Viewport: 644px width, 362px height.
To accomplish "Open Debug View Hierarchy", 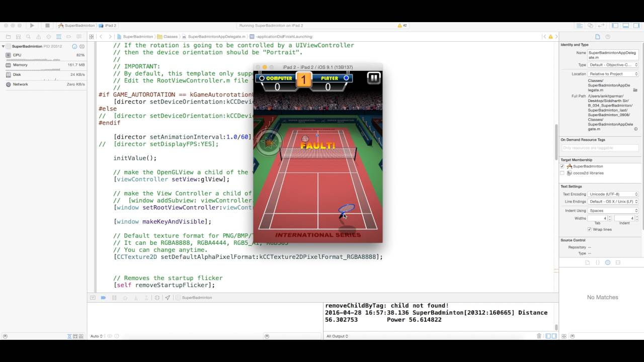I will 157,298.
